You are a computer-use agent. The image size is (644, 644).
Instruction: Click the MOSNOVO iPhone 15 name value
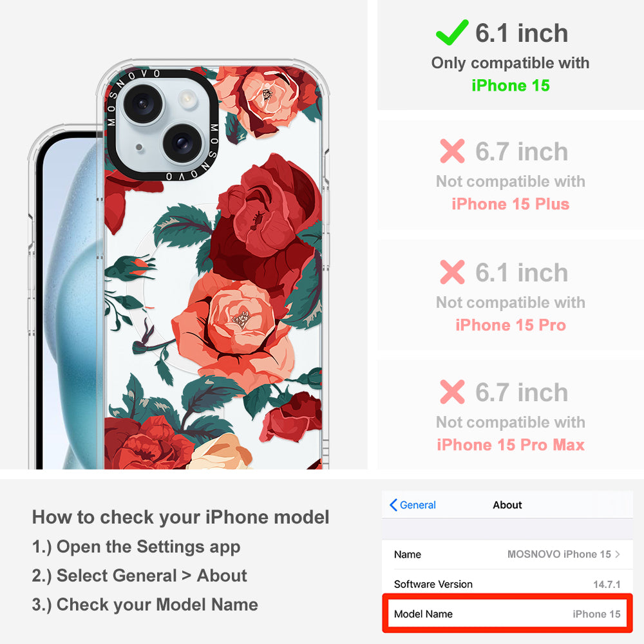pyautogui.click(x=559, y=554)
